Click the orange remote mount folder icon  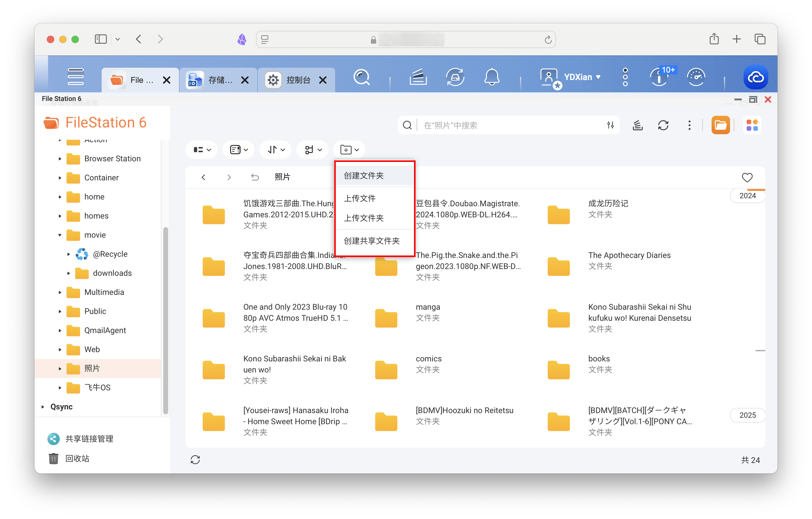(x=720, y=125)
